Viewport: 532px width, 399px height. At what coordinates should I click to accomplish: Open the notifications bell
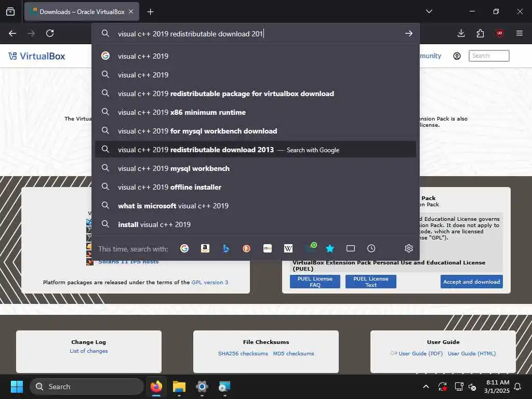[x=517, y=387]
